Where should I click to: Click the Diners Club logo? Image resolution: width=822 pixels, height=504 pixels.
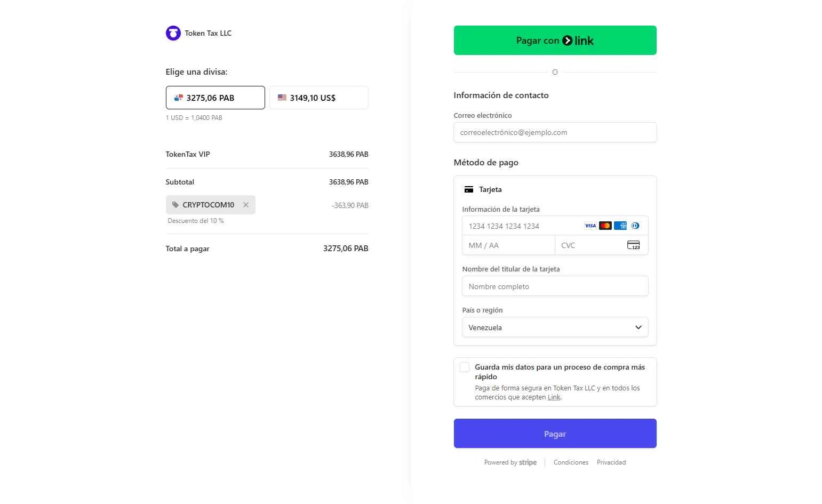[635, 226]
